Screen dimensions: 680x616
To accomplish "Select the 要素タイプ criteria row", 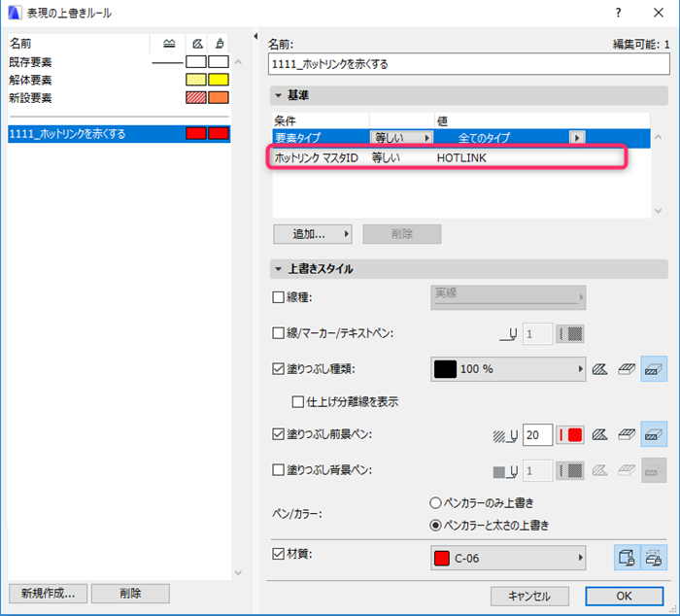I will [x=461, y=138].
